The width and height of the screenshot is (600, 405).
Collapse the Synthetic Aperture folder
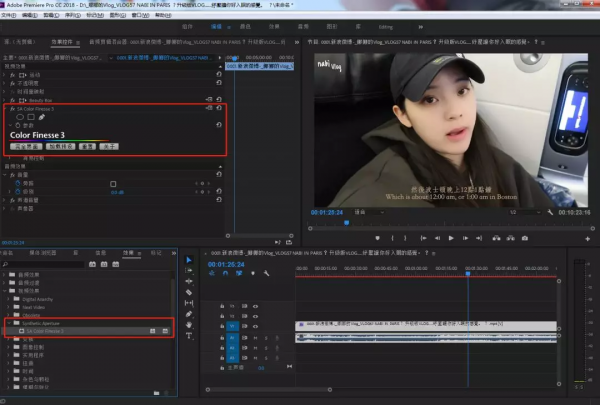9,322
